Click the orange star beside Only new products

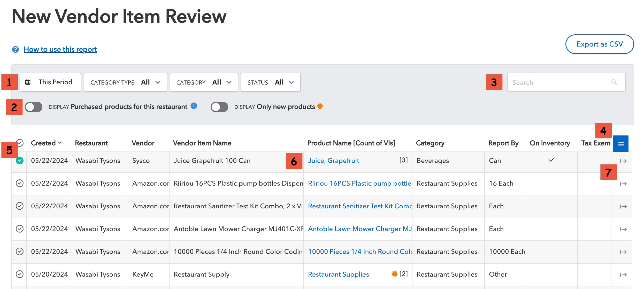[x=320, y=106]
